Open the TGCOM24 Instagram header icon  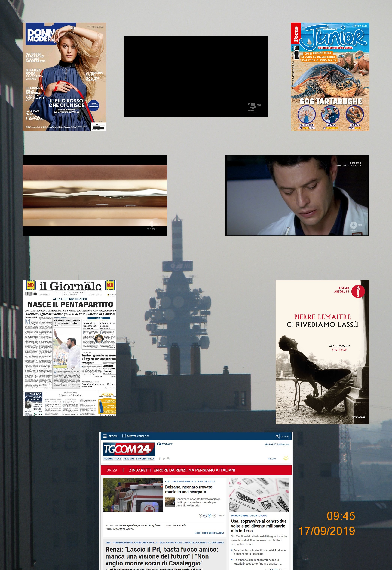(168, 459)
